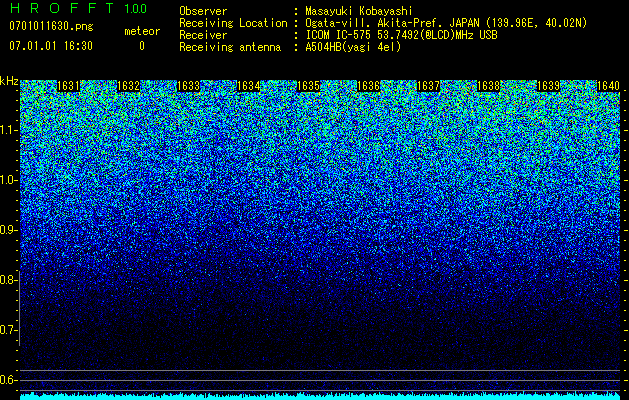Click the 1631 time marker

pos(69,86)
